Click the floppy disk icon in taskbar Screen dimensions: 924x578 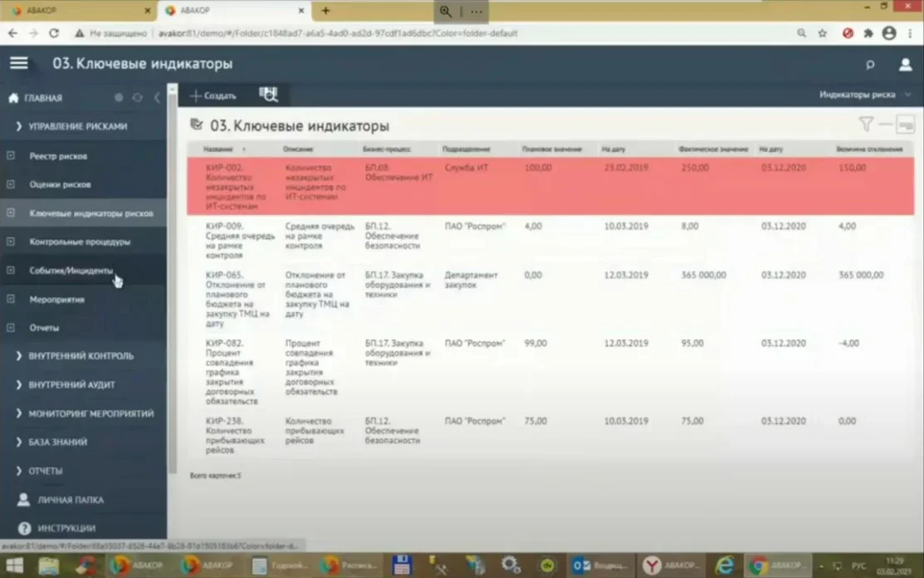(x=402, y=565)
